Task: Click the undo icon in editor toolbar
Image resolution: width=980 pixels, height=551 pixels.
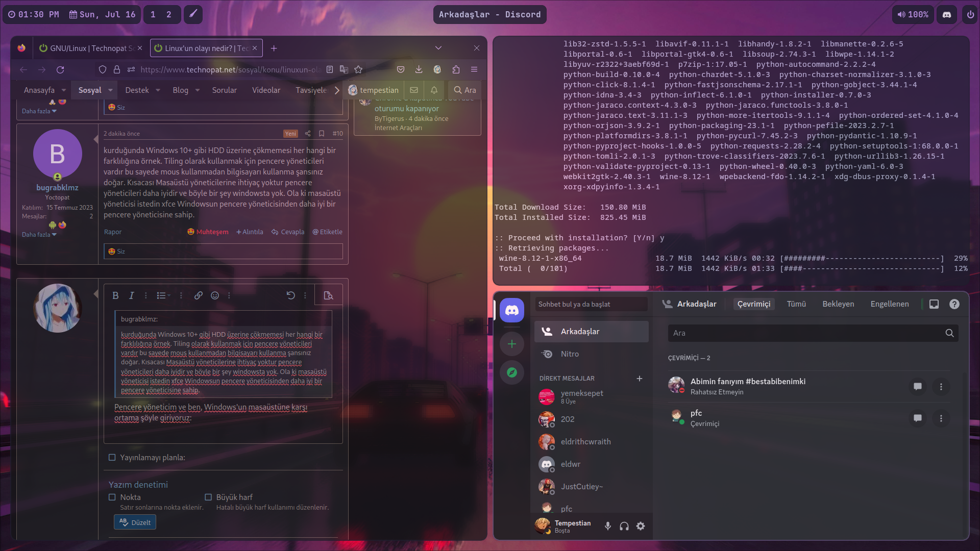Action: [x=290, y=295]
